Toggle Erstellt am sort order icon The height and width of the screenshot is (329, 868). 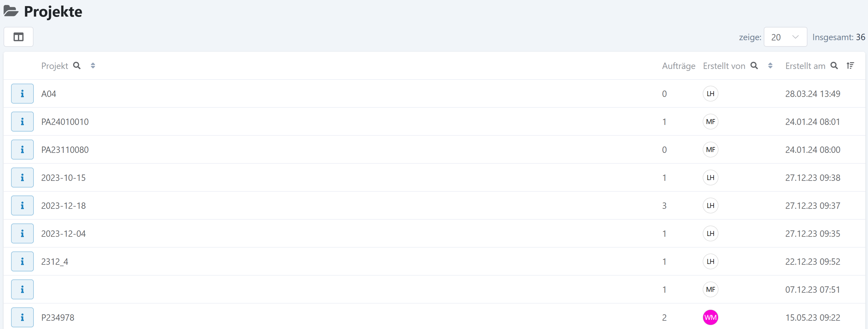(x=850, y=66)
